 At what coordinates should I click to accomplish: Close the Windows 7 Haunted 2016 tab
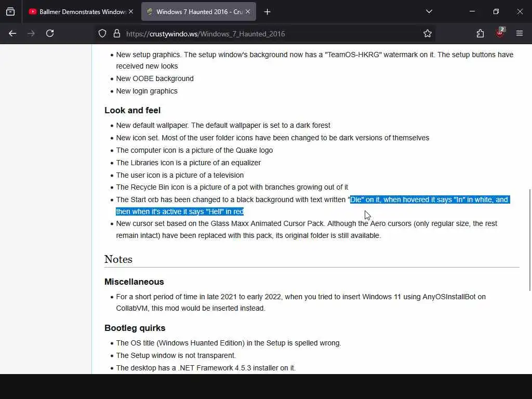(x=248, y=11)
